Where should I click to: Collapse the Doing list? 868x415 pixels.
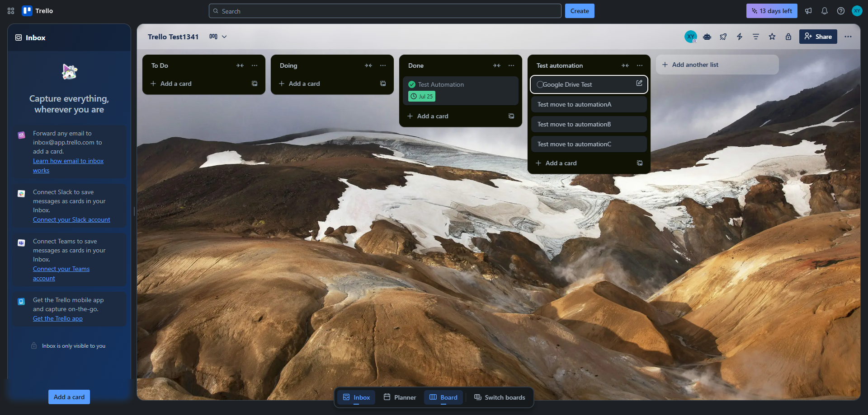coord(368,65)
